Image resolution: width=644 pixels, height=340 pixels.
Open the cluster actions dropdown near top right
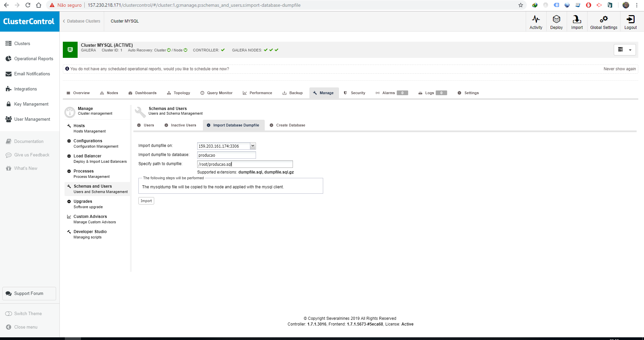(x=624, y=49)
